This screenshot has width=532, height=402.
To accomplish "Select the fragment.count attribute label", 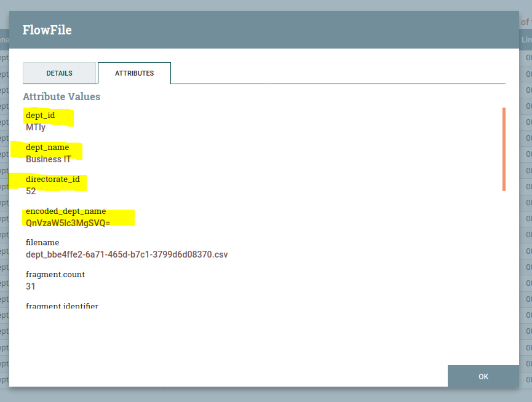I will click(x=55, y=275).
